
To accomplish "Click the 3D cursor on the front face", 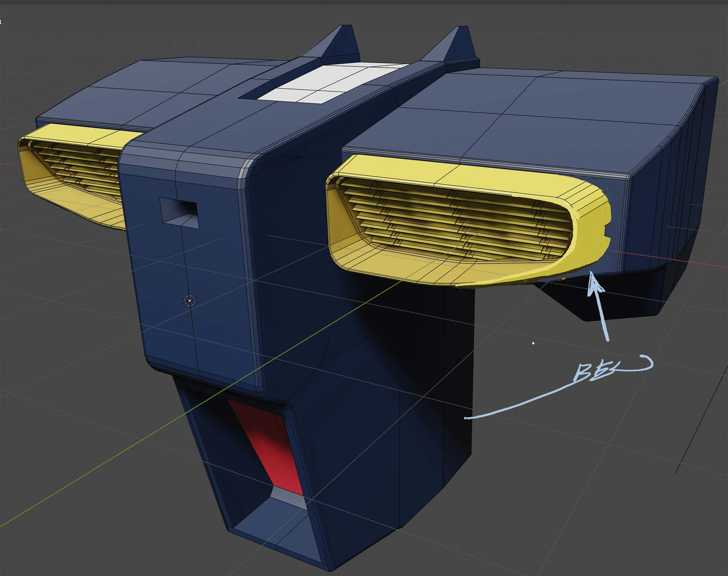I will [190, 301].
